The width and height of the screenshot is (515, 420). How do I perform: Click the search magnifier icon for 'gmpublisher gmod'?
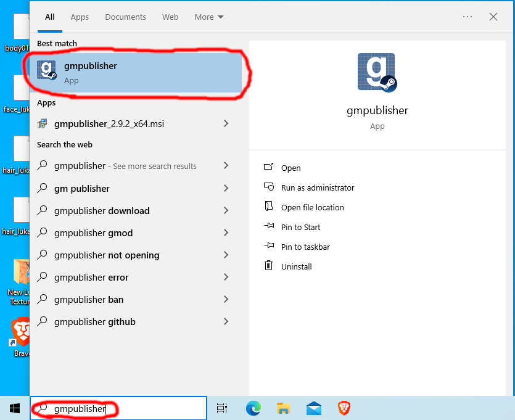[43, 233]
